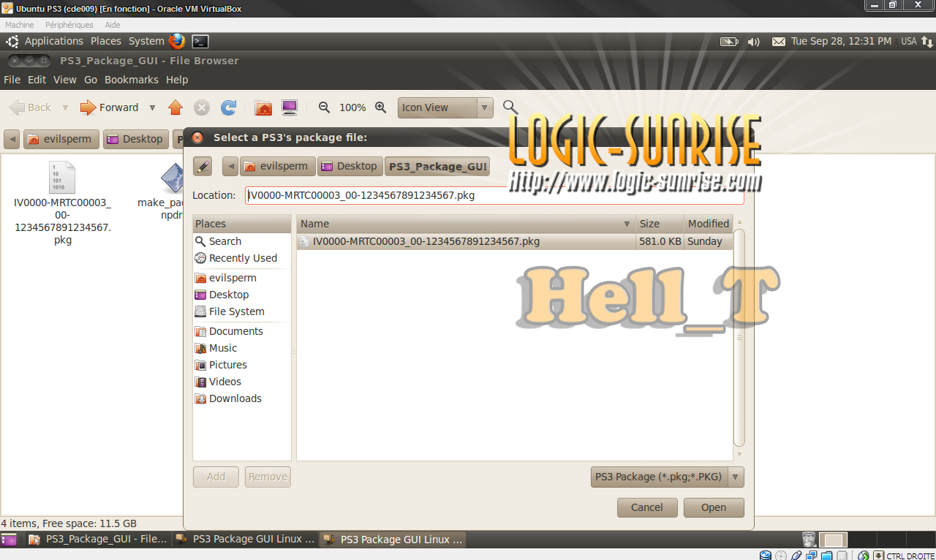Sort file list by Name column
Viewport: 936px width, 560px height.
[x=465, y=224]
